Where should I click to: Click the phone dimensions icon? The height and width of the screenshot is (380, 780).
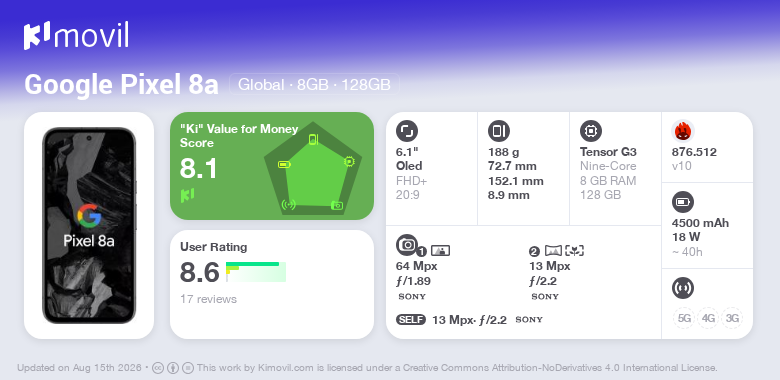499,131
